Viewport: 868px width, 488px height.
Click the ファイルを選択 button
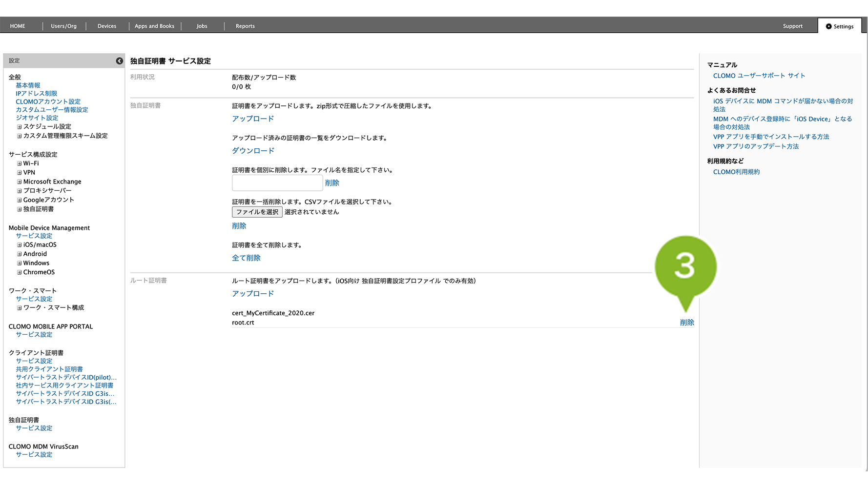coord(257,212)
